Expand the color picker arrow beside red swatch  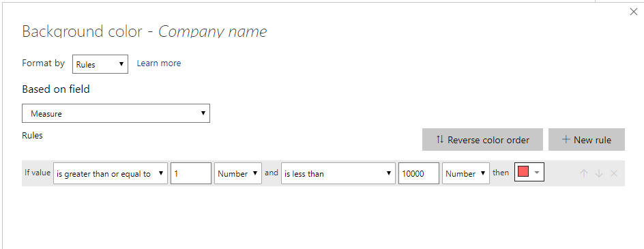pyautogui.click(x=537, y=173)
